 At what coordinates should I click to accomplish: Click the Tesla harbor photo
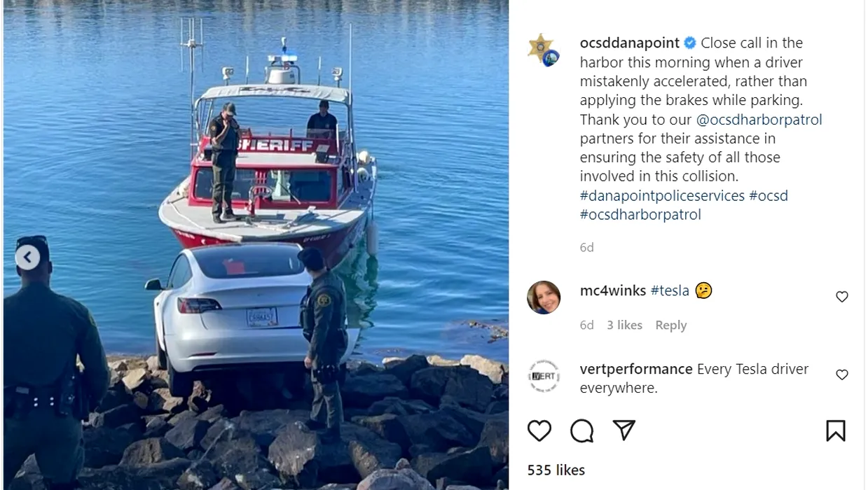[x=256, y=245]
